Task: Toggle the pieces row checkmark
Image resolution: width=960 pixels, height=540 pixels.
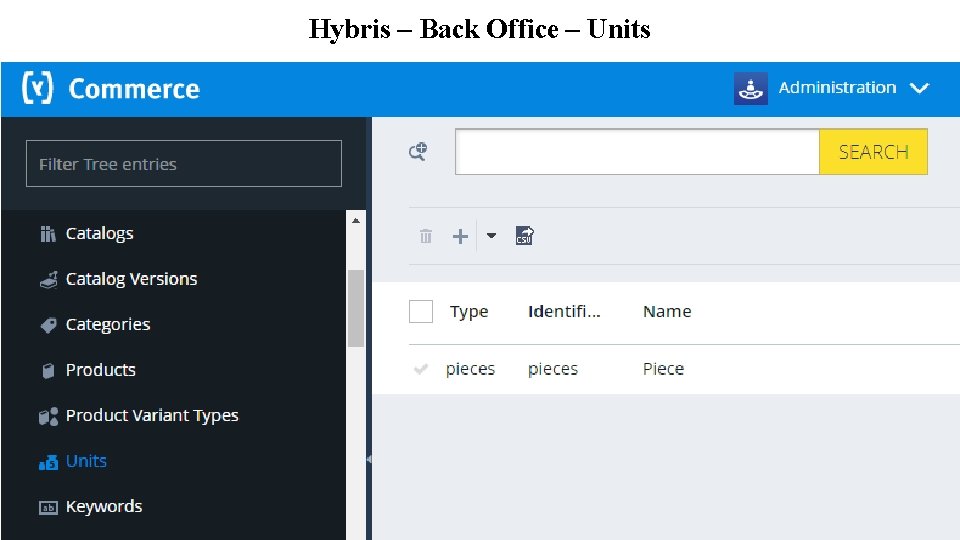Action: [x=421, y=369]
